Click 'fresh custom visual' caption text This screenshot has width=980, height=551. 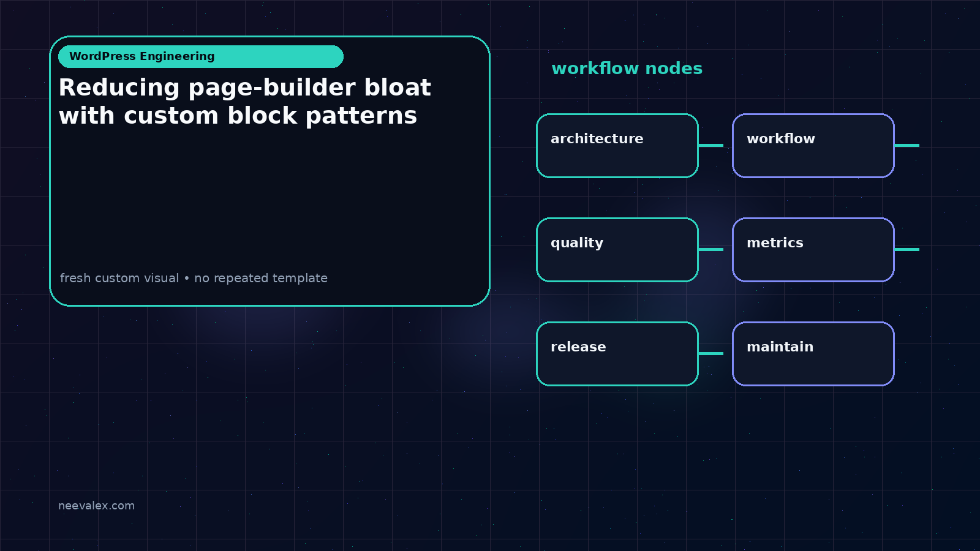[119, 278]
